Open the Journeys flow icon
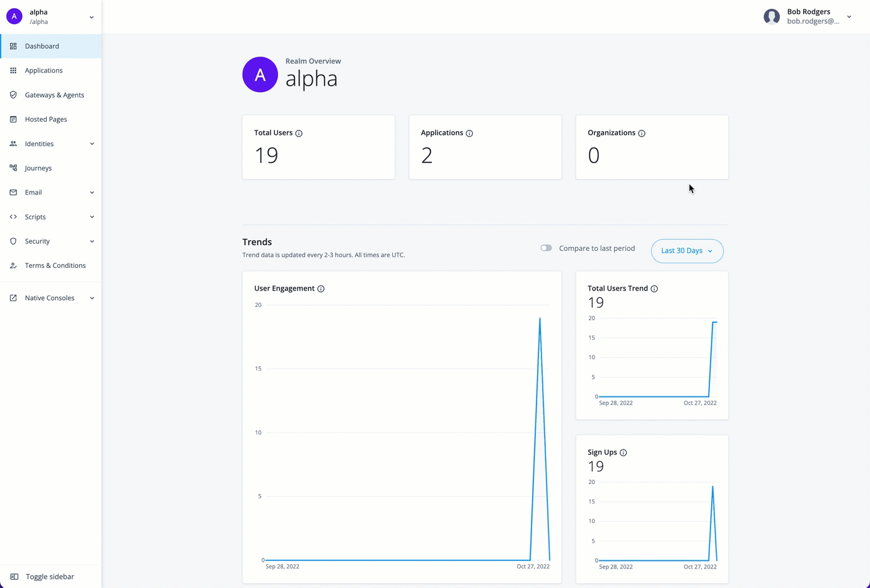The image size is (870, 588). coord(13,168)
